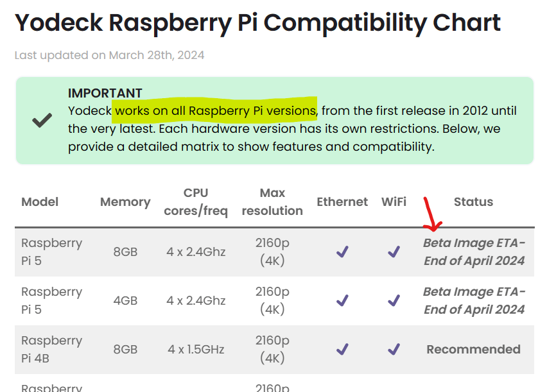The width and height of the screenshot is (547, 392).
Task: Click the 4 x 1.5GHz CPU cell
Action: tap(196, 350)
